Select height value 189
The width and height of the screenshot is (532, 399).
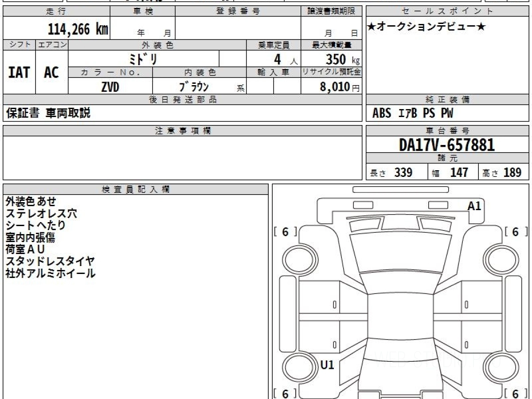tap(512, 172)
